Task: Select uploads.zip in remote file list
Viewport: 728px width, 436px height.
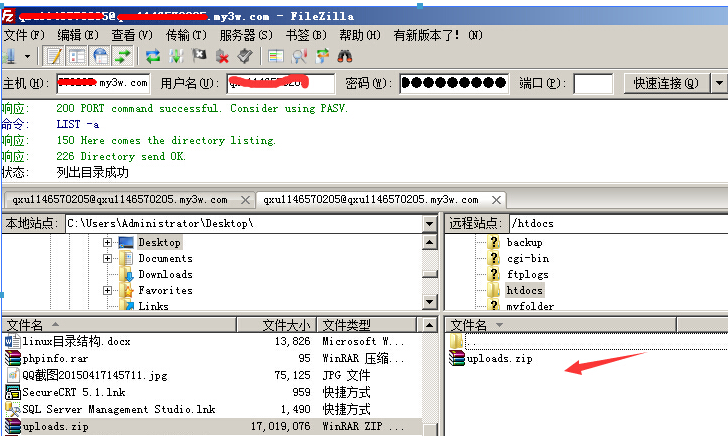Action: pos(500,358)
